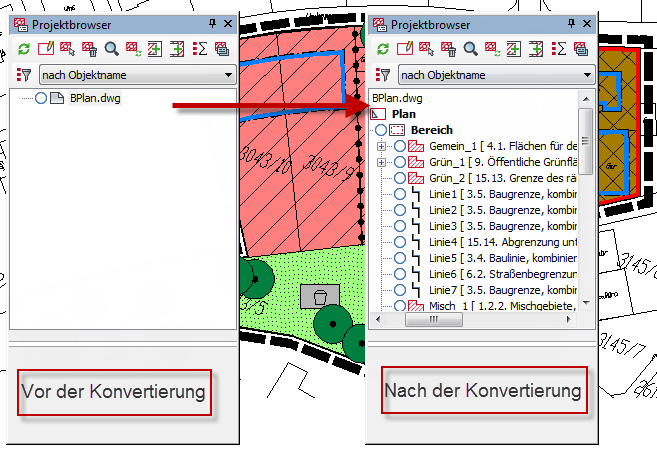Expand the Grün_1 tree node
The image size is (657, 450).
(x=381, y=163)
